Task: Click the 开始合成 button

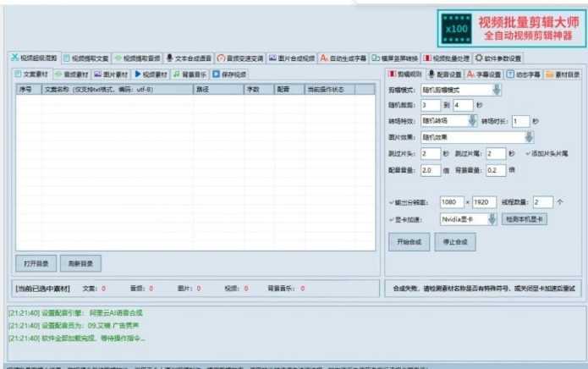Action: click(407, 242)
